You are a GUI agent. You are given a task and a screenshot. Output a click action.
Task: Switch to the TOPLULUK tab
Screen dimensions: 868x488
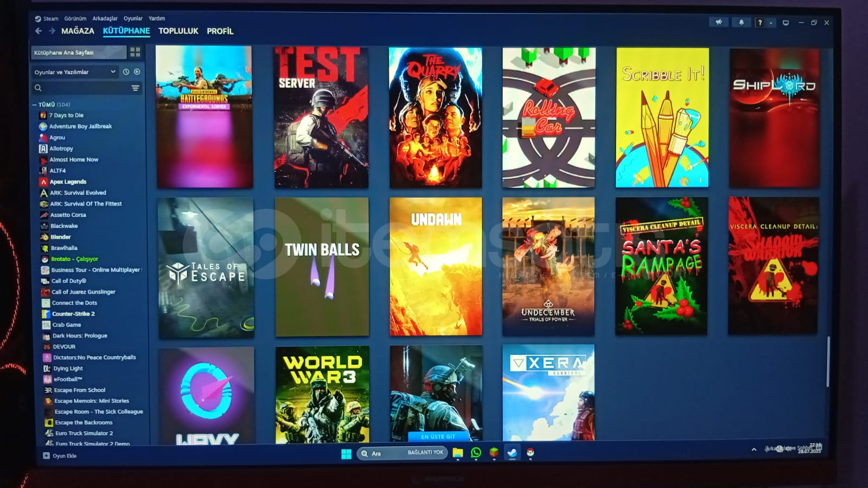coord(178,31)
